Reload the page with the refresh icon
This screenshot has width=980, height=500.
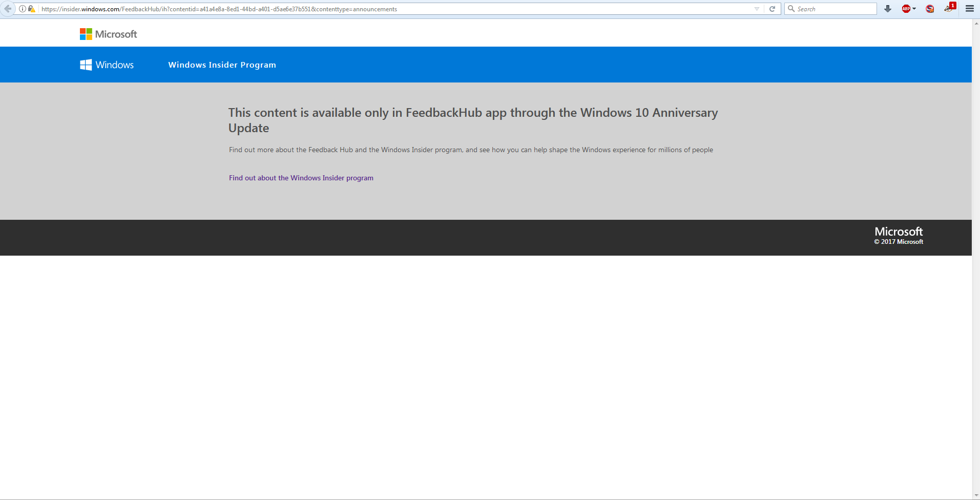click(772, 9)
